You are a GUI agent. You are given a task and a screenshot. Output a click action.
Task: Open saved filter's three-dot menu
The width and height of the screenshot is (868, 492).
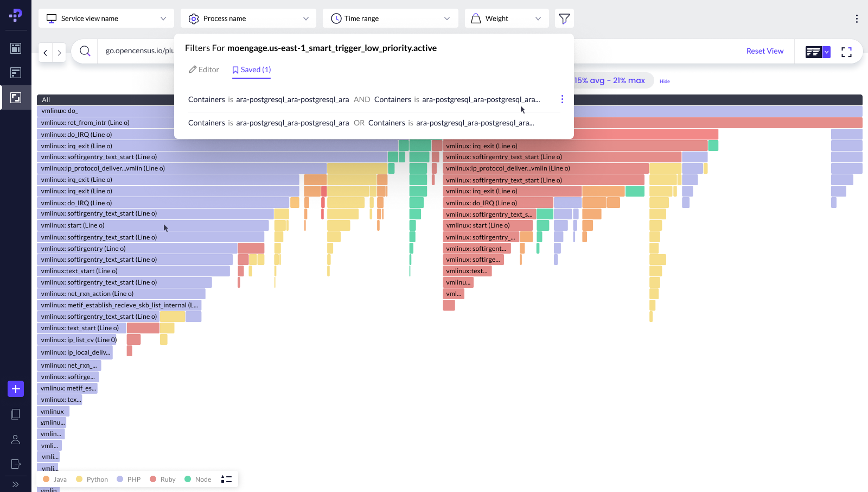tap(562, 99)
